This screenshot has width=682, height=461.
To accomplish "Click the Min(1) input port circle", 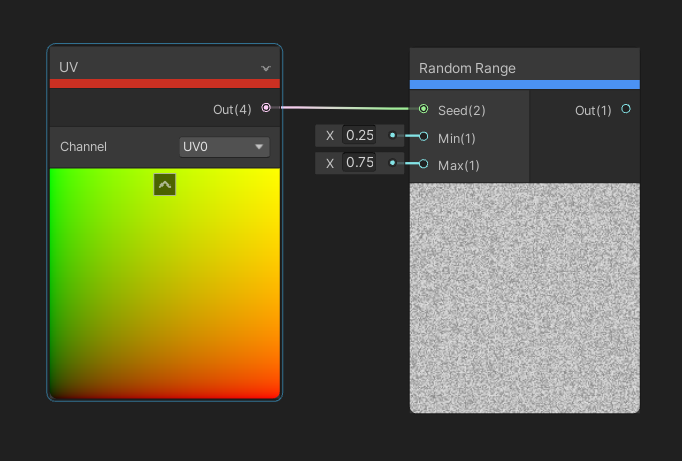I will (424, 136).
